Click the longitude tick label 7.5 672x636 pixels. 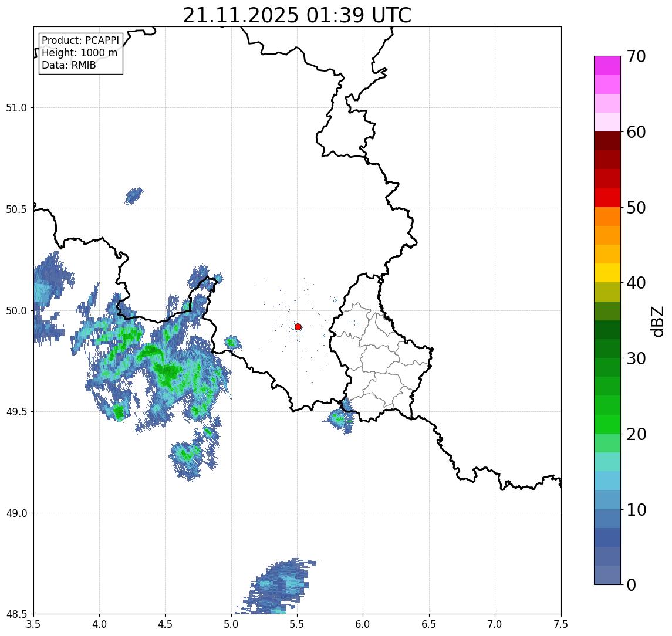tap(561, 624)
